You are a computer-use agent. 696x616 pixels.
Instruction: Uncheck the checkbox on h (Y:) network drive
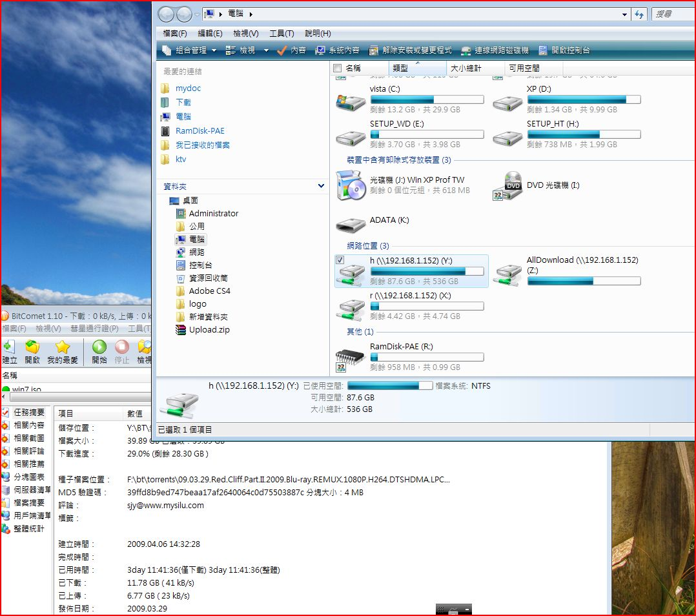(x=340, y=260)
